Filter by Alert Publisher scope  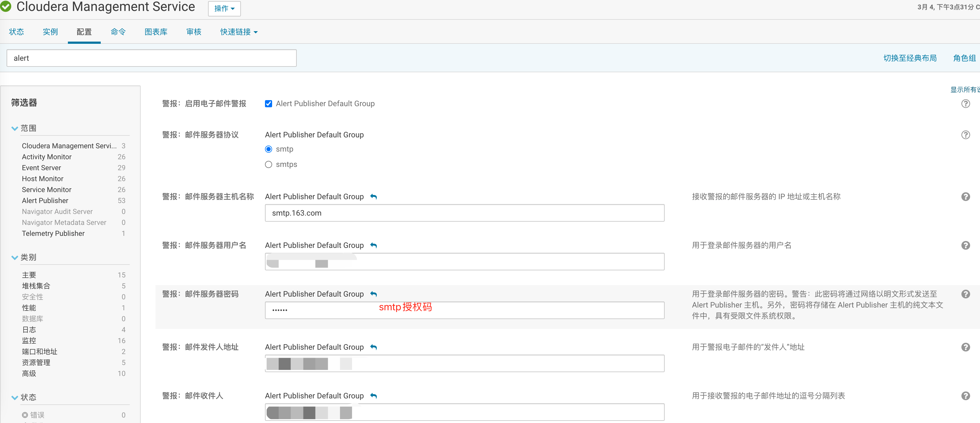tap(45, 201)
